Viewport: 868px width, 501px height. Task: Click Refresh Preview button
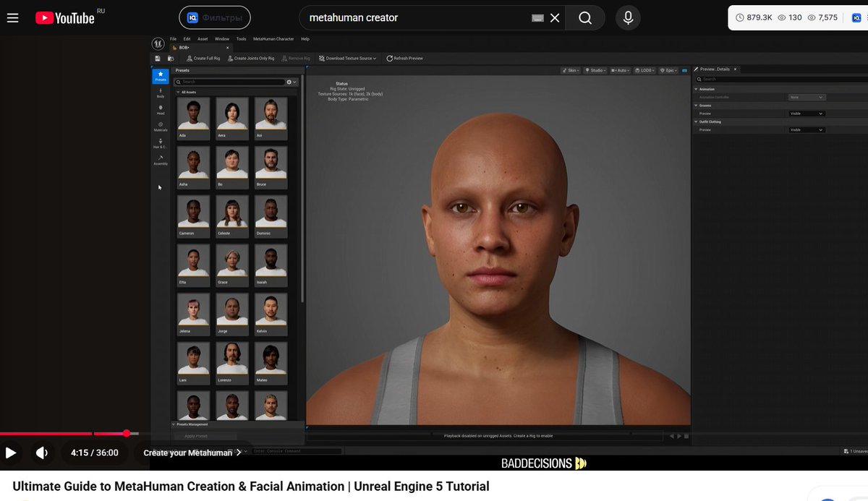pyautogui.click(x=405, y=59)
